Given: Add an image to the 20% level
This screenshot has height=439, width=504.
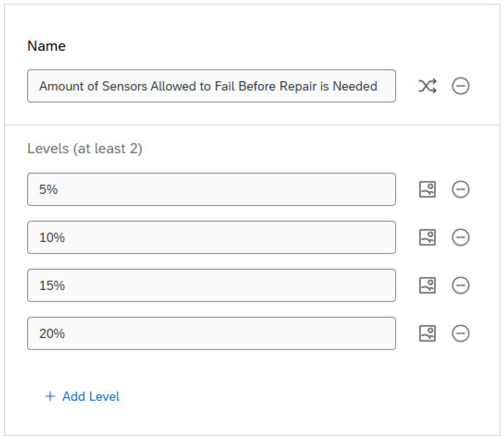Looking at the screenshot, I should point(427,333).
